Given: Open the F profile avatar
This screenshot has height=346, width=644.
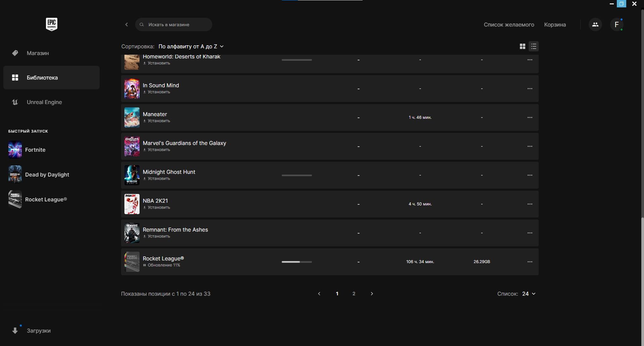Looking at the screenshot, I should click(616, 24).
